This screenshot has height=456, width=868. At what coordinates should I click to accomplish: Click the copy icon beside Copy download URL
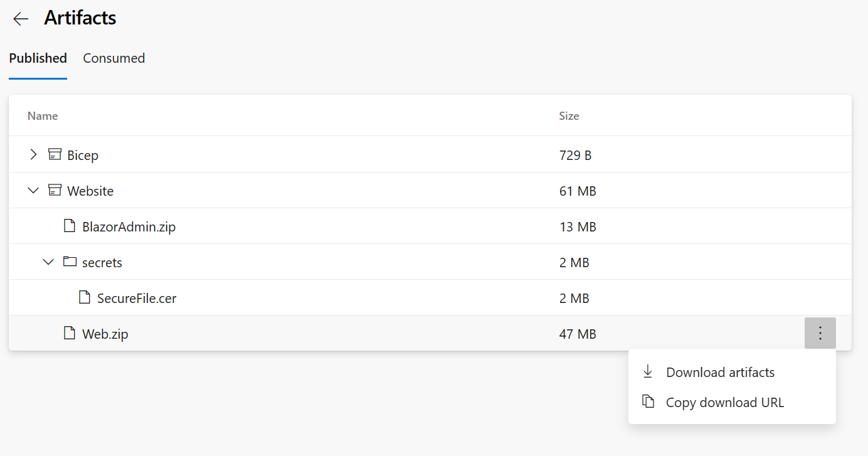pos(648,402)
